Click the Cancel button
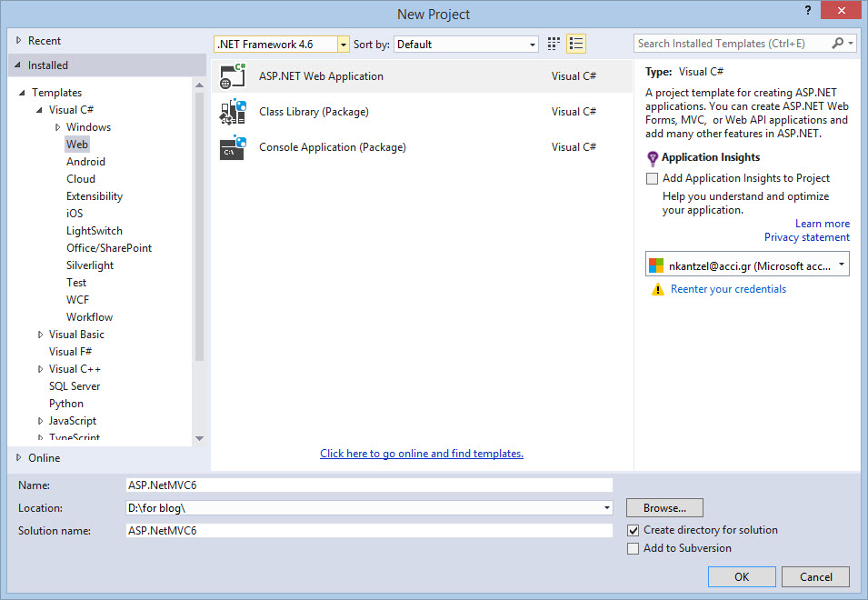The image size is (868, 600). 816,576
